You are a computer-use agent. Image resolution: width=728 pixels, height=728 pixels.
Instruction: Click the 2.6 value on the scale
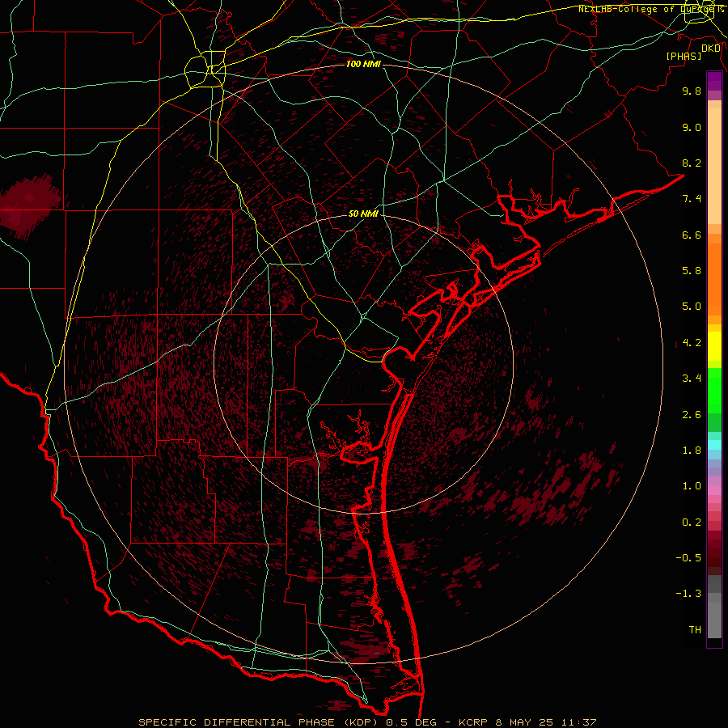692,415
